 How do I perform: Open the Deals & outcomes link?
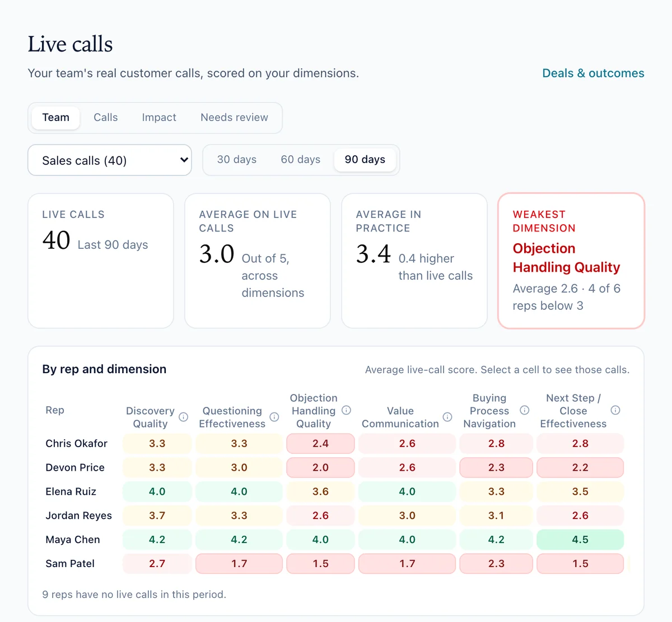593,73
